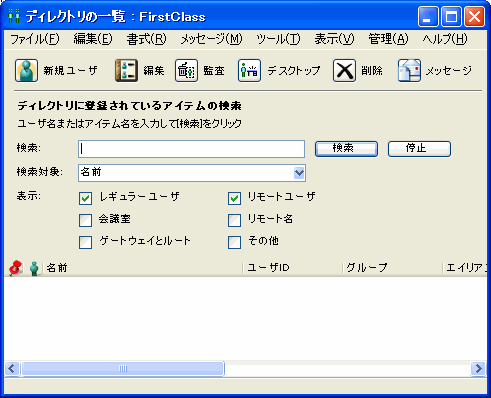Click the green user column header icon
The width and height of the screenshot is (491, 398).
34,268
